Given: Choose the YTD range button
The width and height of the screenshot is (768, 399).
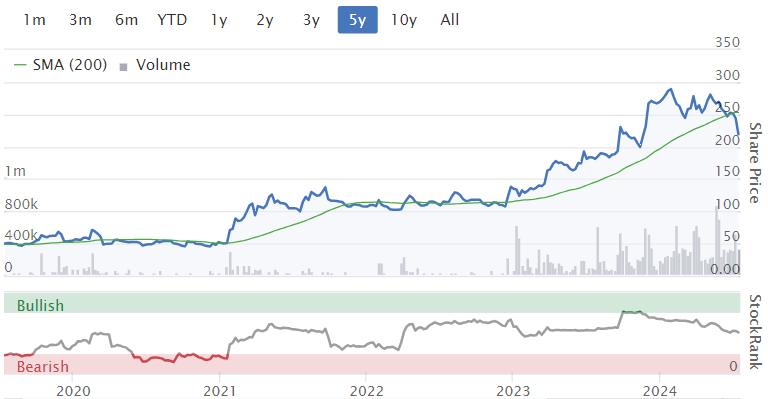Looking at the screenshot, I should pos(172,20).
